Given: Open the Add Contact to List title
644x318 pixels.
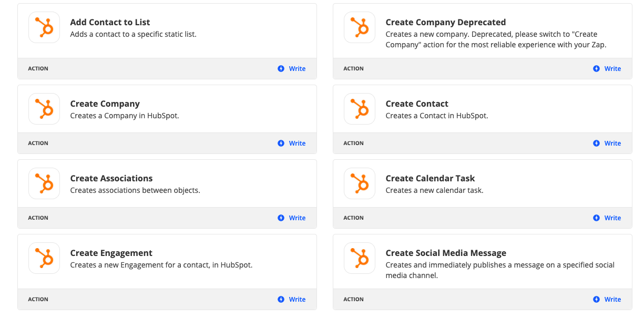Looking at the screenshot, I should click(110, 23).
